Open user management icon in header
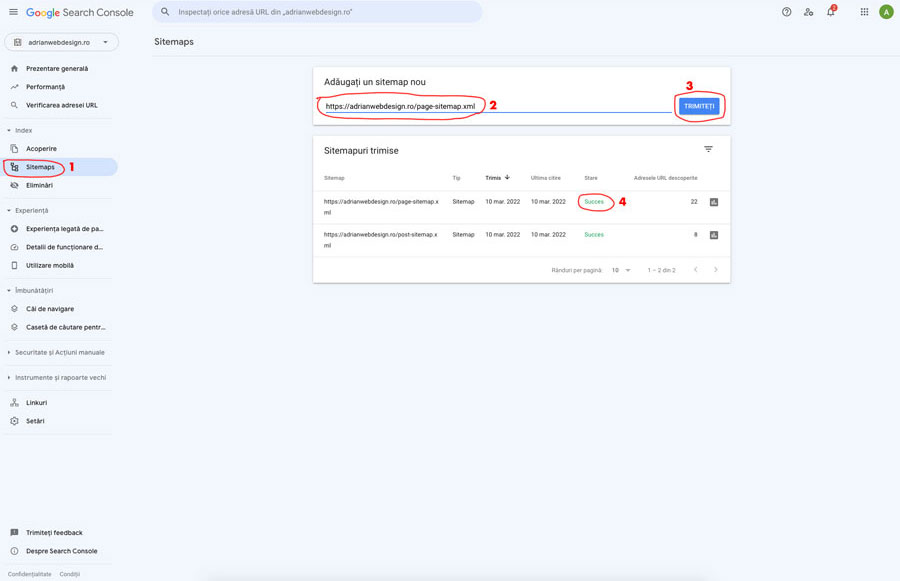 (x=808, y=12)
